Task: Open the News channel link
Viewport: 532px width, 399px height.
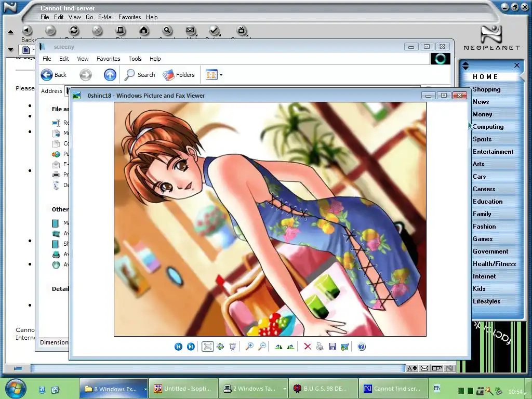Action: pos(481,102)
